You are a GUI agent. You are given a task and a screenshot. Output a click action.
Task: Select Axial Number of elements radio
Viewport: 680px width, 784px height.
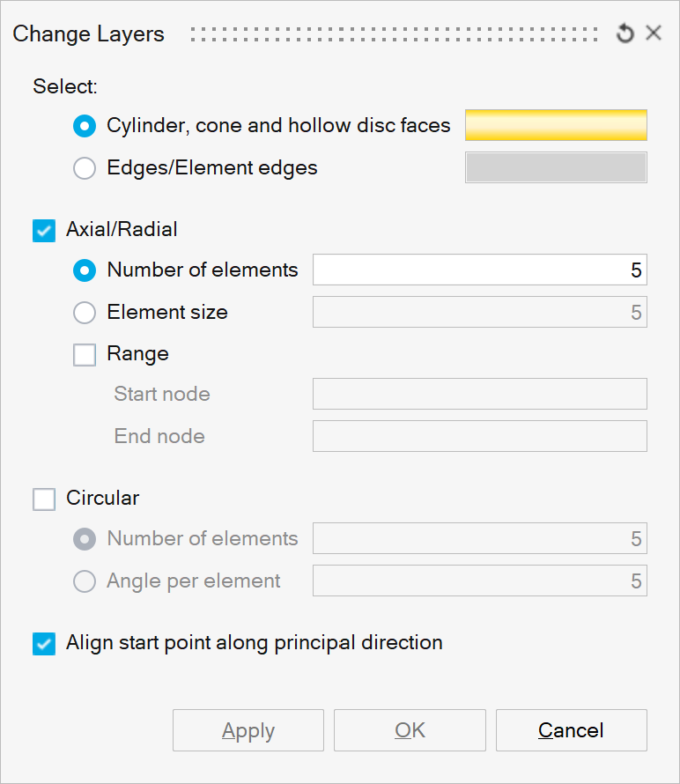(x=85, y=270)
